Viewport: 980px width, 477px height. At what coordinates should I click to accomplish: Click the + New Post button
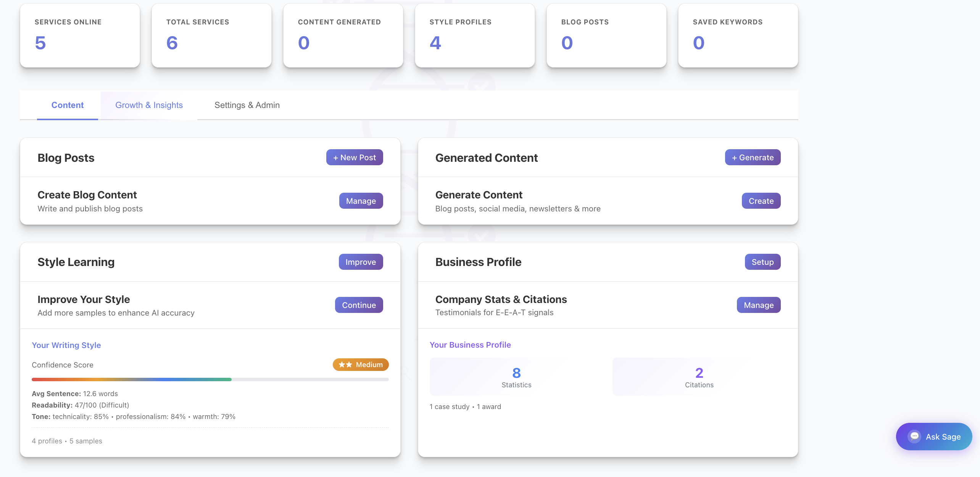click(354, 157)
